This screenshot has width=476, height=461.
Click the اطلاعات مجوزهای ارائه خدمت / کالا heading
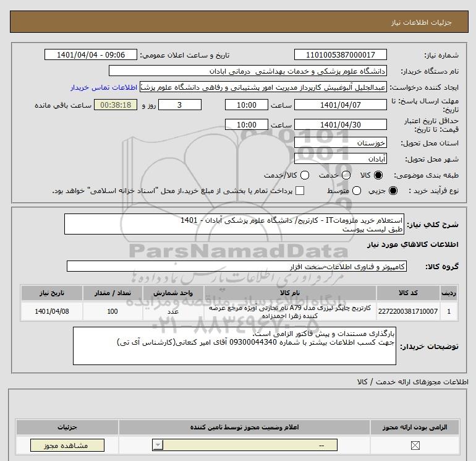click(412, 382)
